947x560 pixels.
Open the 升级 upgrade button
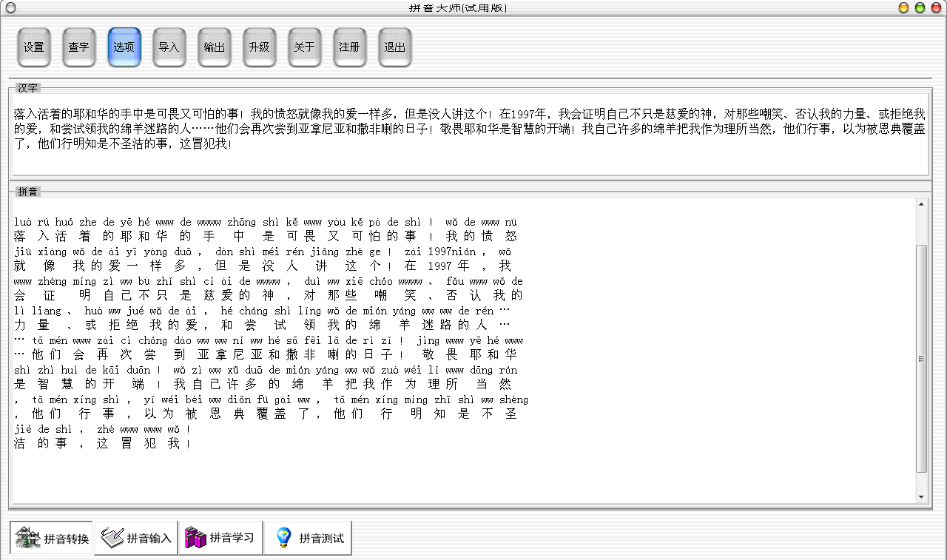click(260, 47)
